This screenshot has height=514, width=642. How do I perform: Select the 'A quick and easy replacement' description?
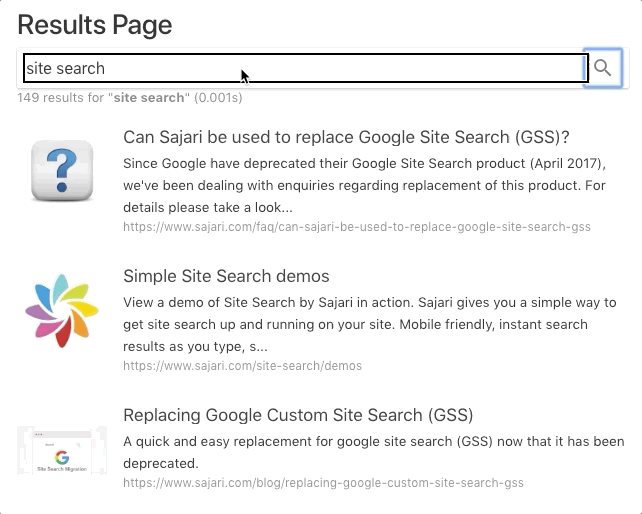click(x=374, y=453)
